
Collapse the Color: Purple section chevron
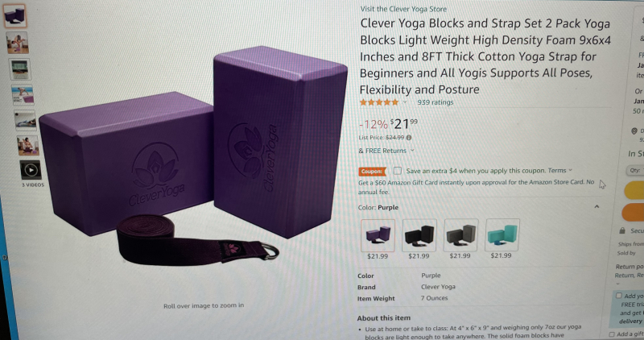coord(597,206)
